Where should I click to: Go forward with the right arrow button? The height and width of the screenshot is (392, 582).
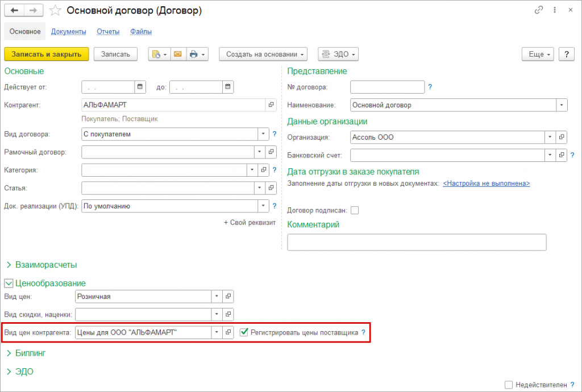pyautogui.click(x=34, y=10)
